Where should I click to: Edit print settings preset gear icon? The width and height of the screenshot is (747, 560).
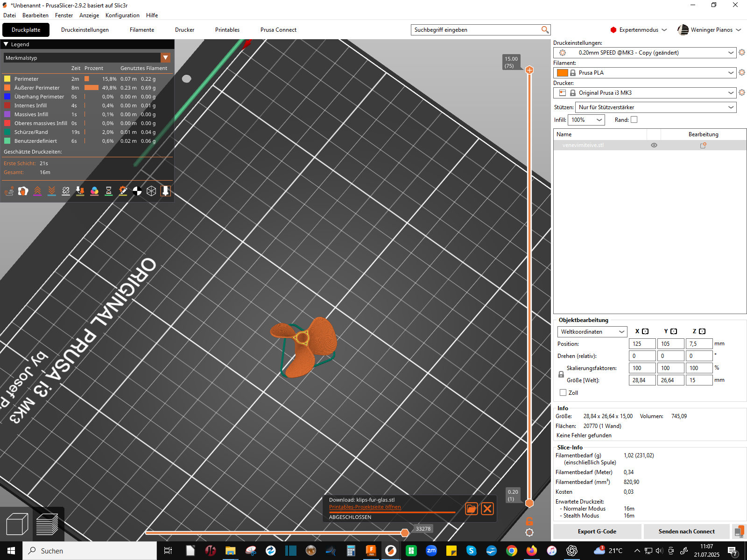pyautogui.click(x=742, y=53)
